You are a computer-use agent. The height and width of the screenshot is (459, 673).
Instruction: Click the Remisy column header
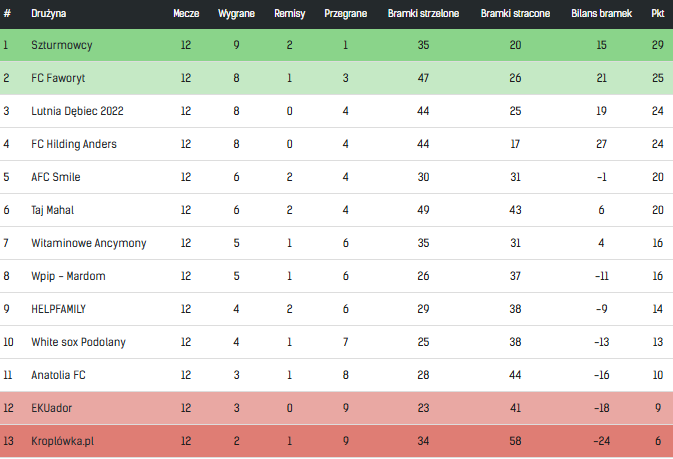[290, 13]
